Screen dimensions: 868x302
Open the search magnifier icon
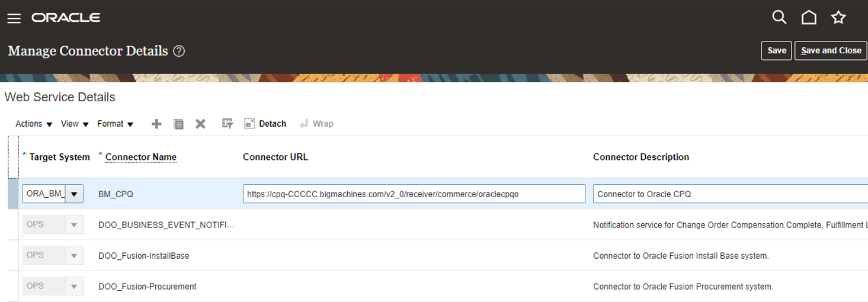pos(779,17)
